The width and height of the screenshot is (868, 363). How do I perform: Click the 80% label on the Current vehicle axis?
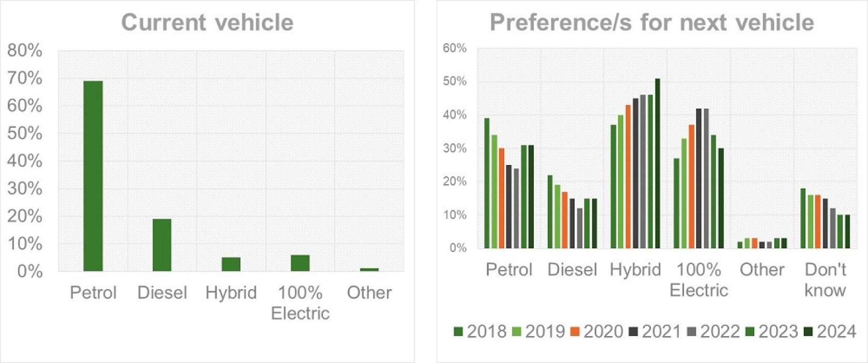[x=25, y=51]
